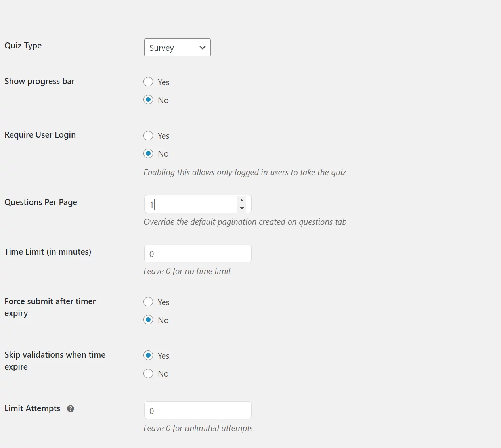501x448 pixels.
Task: Select No for Show progress bar
Action: coord(148,100)
